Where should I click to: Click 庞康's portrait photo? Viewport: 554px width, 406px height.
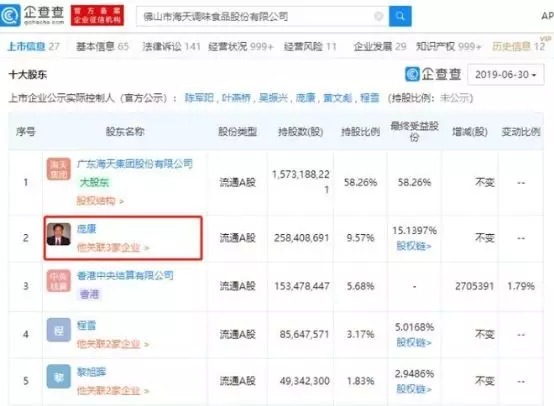tap(59, 234)
